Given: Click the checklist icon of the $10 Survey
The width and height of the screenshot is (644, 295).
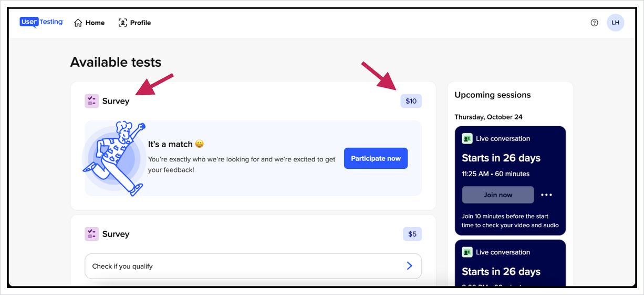Looking at the screenshot, I should point(91,101).
